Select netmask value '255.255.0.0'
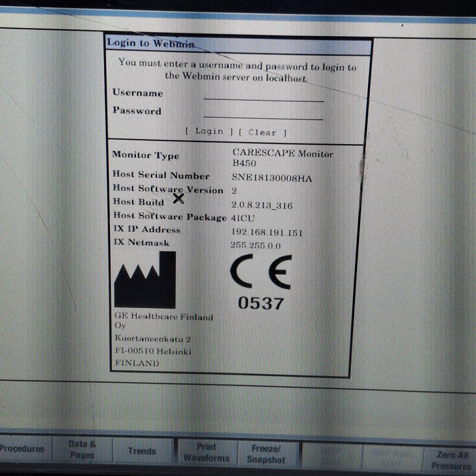 point(256,245)
